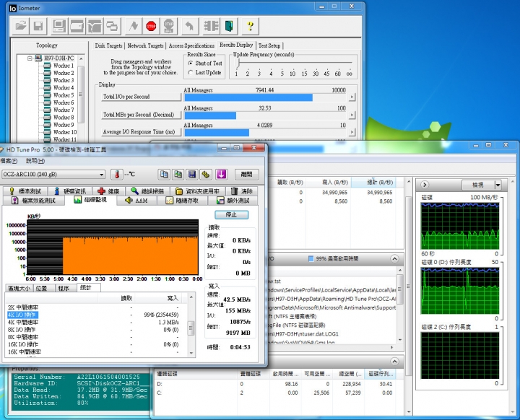Click Total I/Os per Second button
The width and height of the screenshot is (520, 420).
point(141,97)
